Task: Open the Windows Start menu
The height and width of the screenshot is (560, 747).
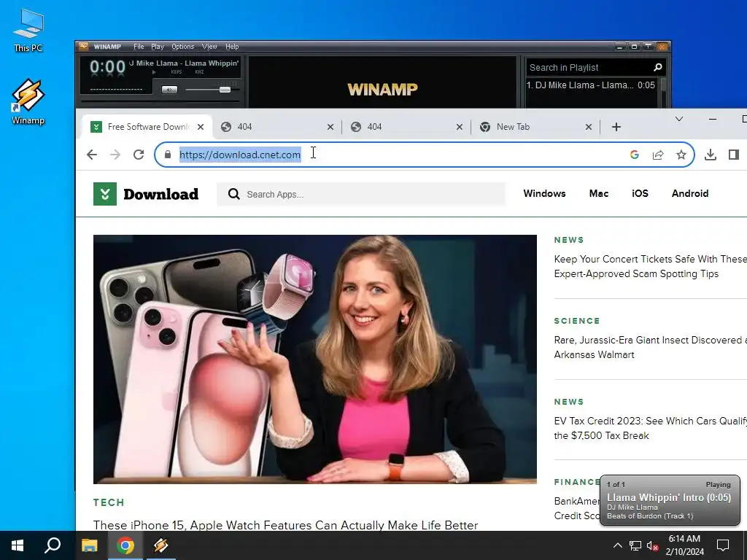Action: point(18,545)
